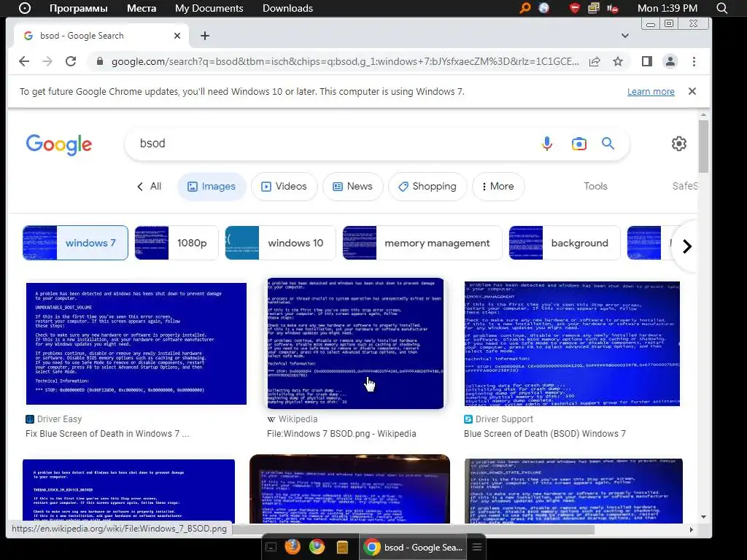Click the Mon 1:39 PM clock
Image resolution: width=747 pixels, height=560 pixels.
pos(667,8)
